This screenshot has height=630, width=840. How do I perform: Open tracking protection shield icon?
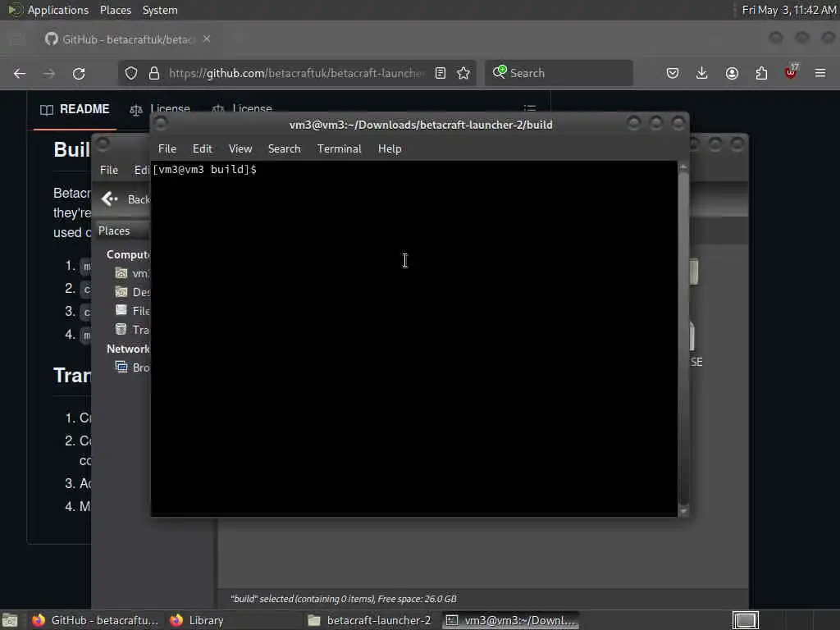pos(131,73)
